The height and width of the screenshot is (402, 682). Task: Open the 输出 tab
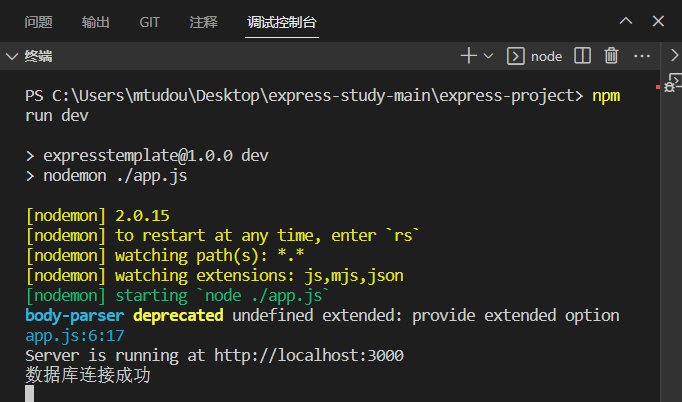click(95, 22)
